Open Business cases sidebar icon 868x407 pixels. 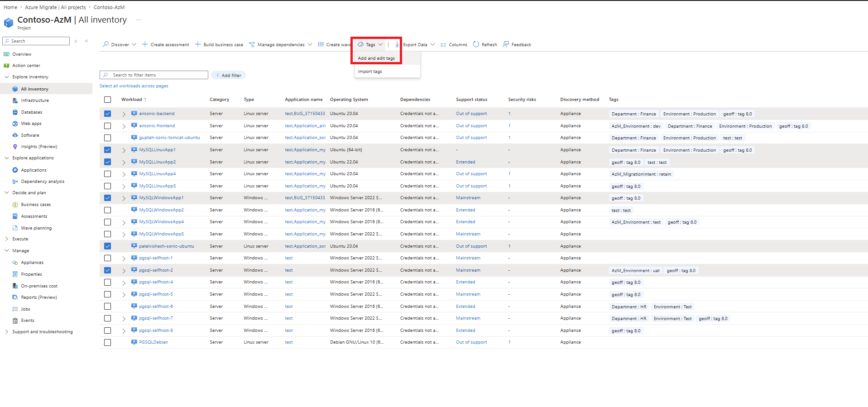pos(15,205)
